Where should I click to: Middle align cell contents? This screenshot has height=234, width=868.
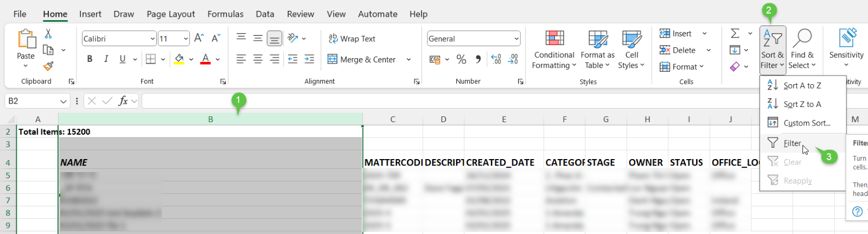click(258, 38)
